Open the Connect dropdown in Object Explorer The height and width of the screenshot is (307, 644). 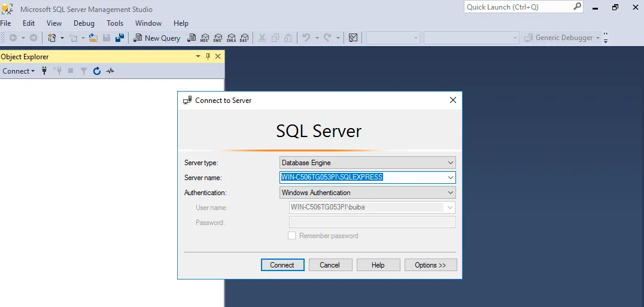(19, 71)
